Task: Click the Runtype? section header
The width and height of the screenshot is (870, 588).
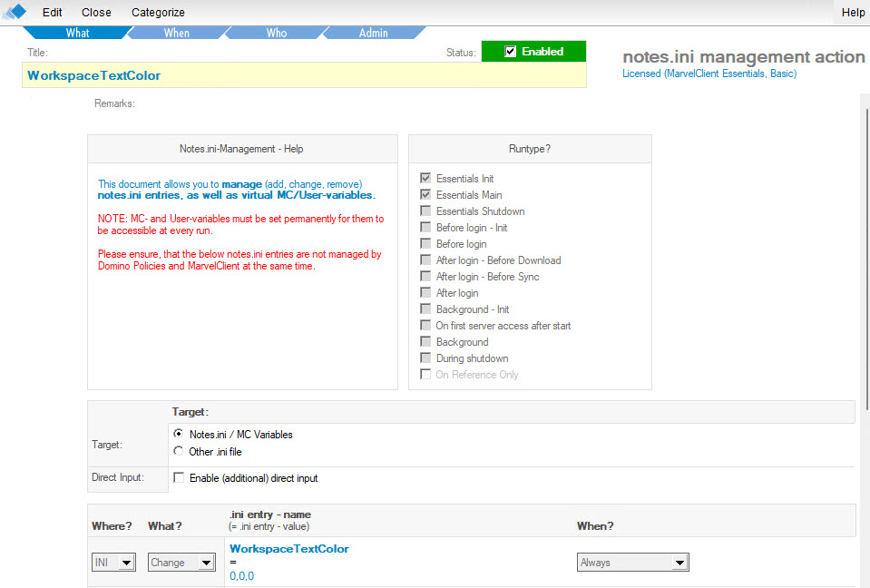Action: (x=530, y=149)
